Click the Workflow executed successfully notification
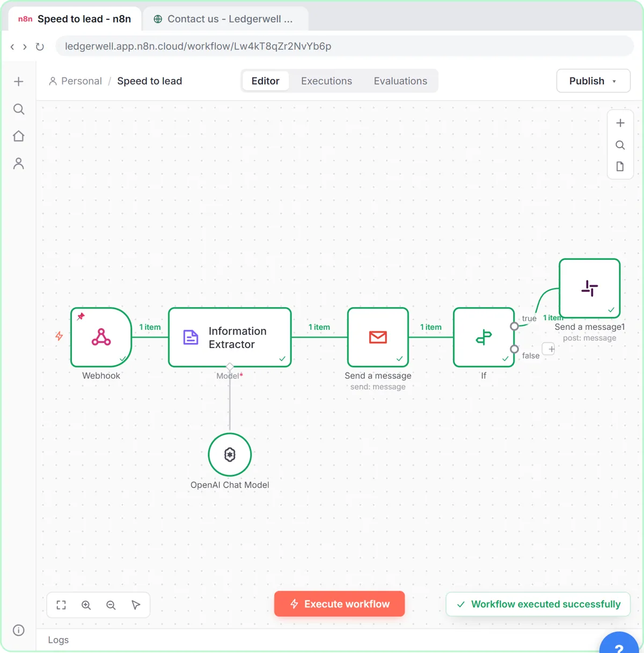Image resolution: width=644 pixels, height=653 pixels. click(538, 604)
